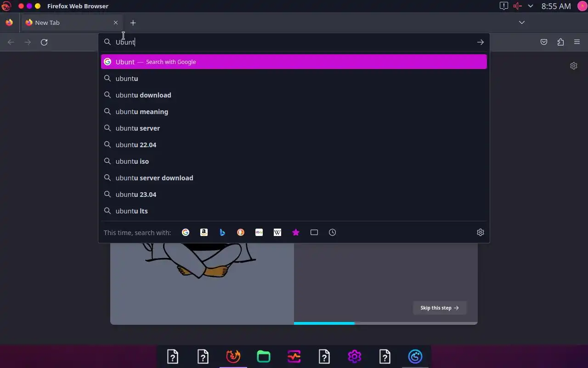This screenshot has height=368, width=588.
Task: Choose 'Ubunt — Search with Google' suggestion
Action: tap(294, 62)
